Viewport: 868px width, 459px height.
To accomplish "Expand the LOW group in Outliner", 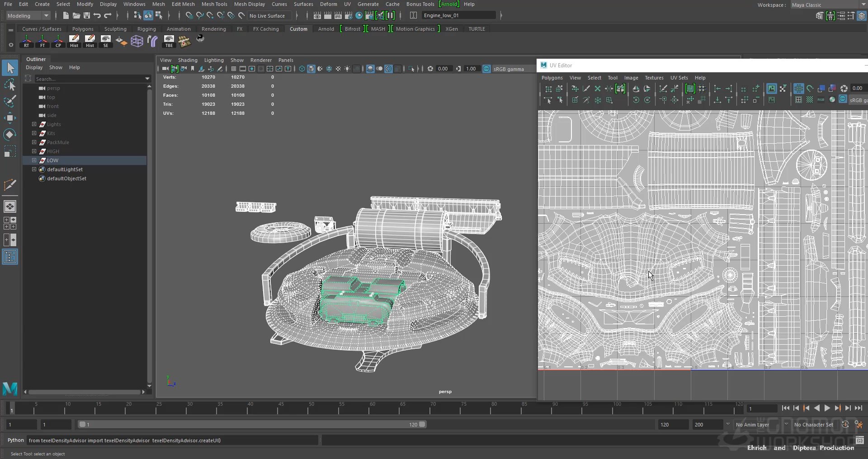I will point(34,160).
